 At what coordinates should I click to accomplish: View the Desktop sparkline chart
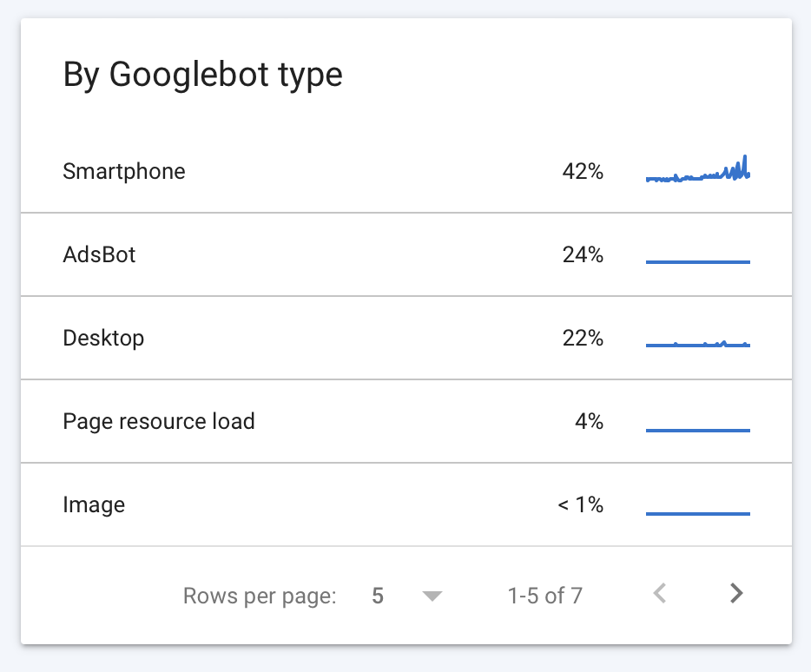tap(698, 344)
